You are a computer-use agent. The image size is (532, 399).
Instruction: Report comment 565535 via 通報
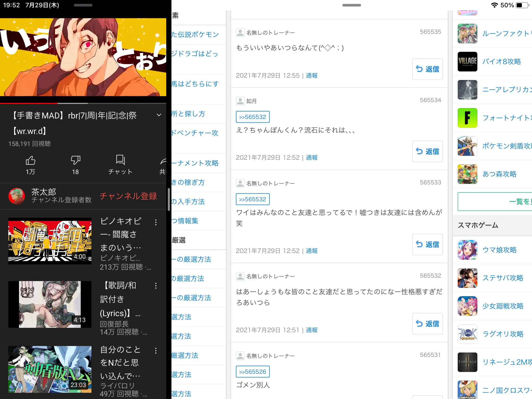(x=312, y=76)
